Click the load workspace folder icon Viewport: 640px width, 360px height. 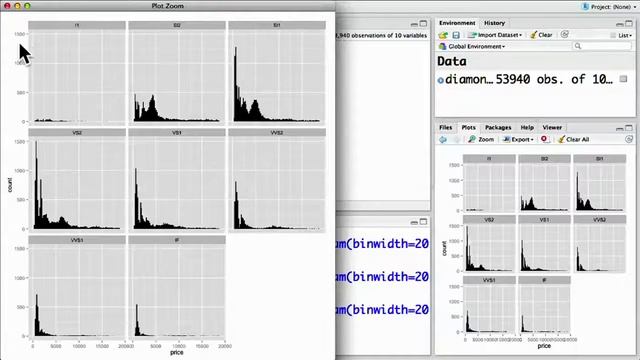(443, 35)
